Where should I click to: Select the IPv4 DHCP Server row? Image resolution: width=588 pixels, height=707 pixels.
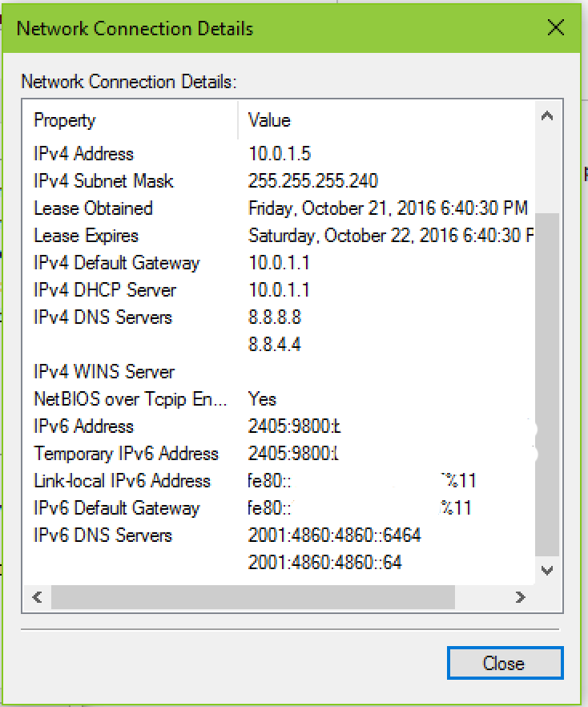coord(280,290)
